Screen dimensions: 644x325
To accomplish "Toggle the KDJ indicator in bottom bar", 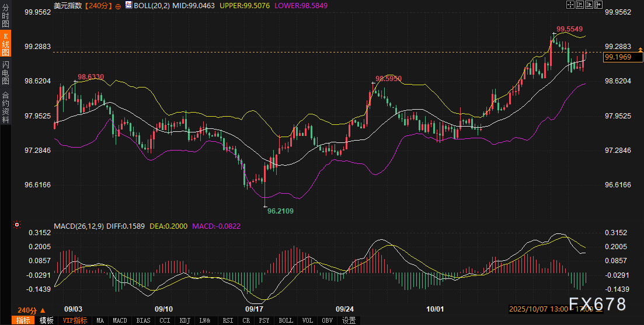I will click(x=185, y=320).
